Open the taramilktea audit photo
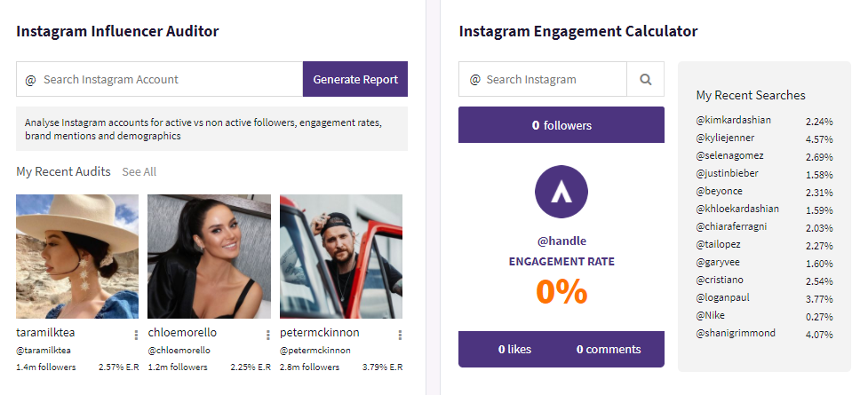868x395 pixels. click(x=77, y=257)
